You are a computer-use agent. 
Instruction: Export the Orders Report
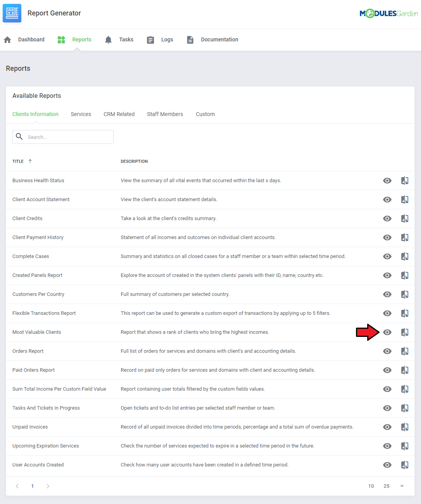point(405,351)
